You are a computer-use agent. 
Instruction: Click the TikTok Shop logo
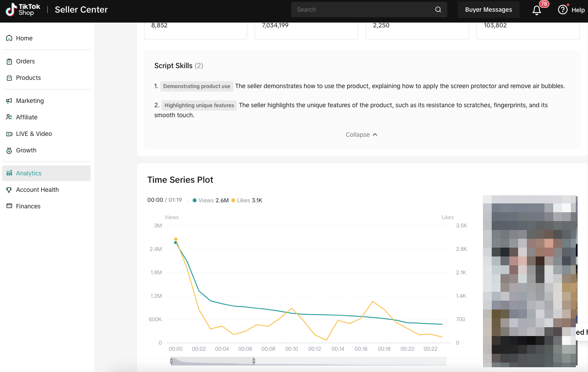(x=23, y=10)
